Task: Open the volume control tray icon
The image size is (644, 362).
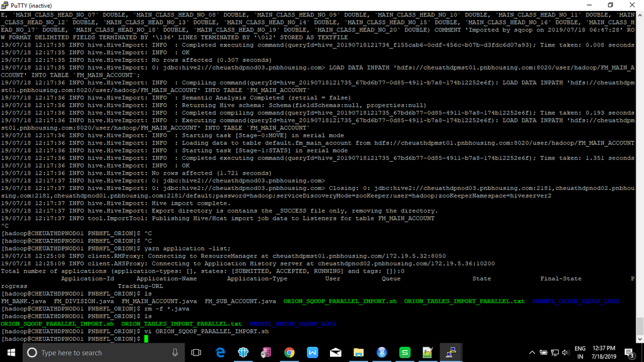Action: tap(566, 352)
